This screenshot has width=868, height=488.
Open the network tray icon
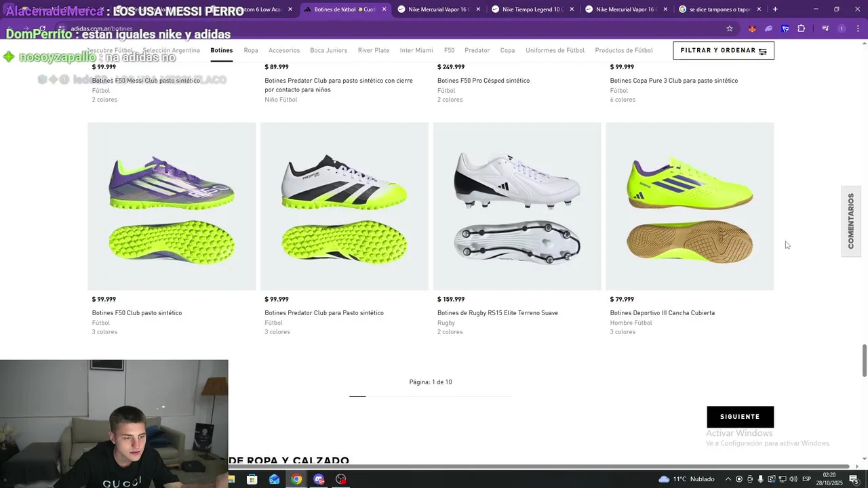click(782, 479)
